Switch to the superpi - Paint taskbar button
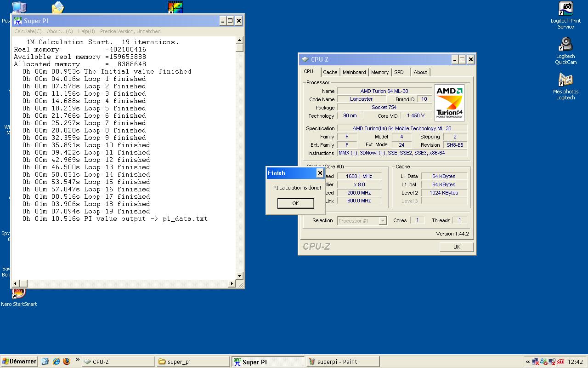 343,362
